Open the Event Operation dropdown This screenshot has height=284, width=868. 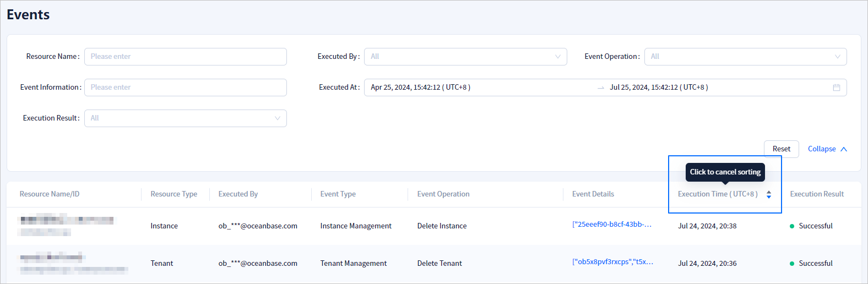pos(745,57)
